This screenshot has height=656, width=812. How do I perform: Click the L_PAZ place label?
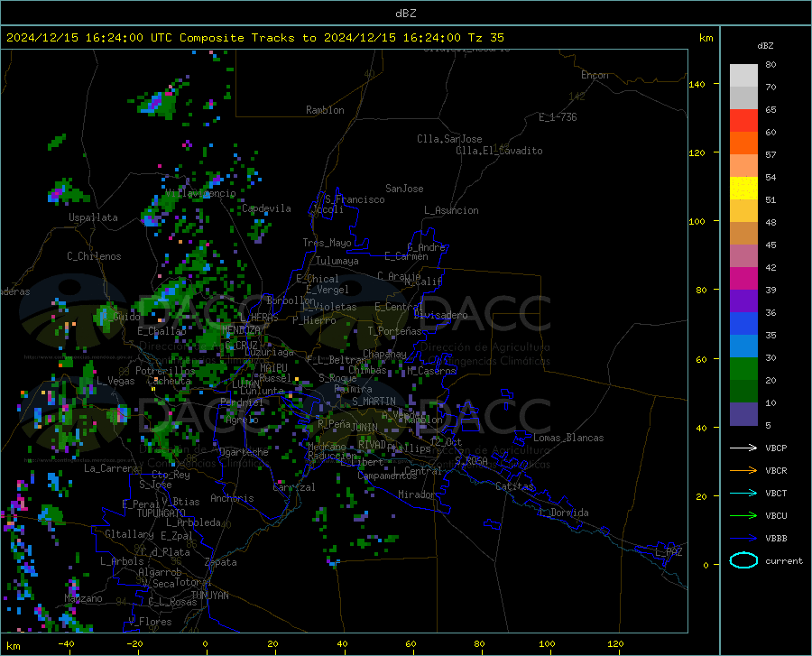point(669,552)
